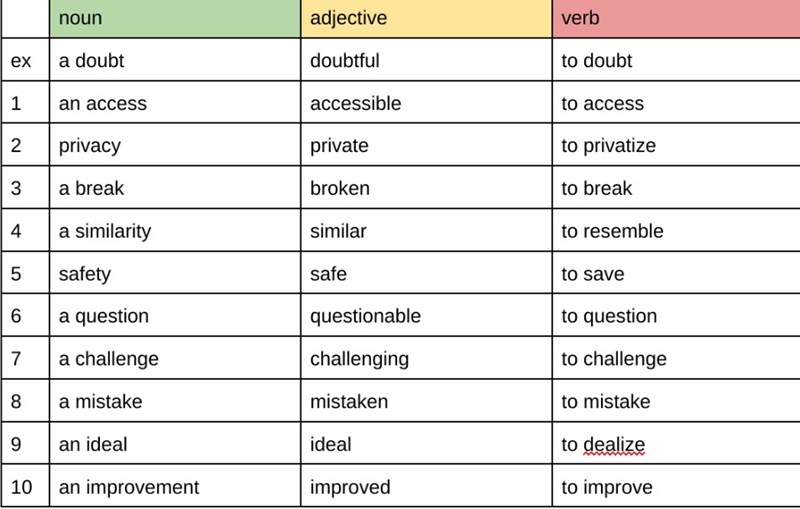
Task: Click the misspelled word 'dealize'
Action: click(614, 445)
